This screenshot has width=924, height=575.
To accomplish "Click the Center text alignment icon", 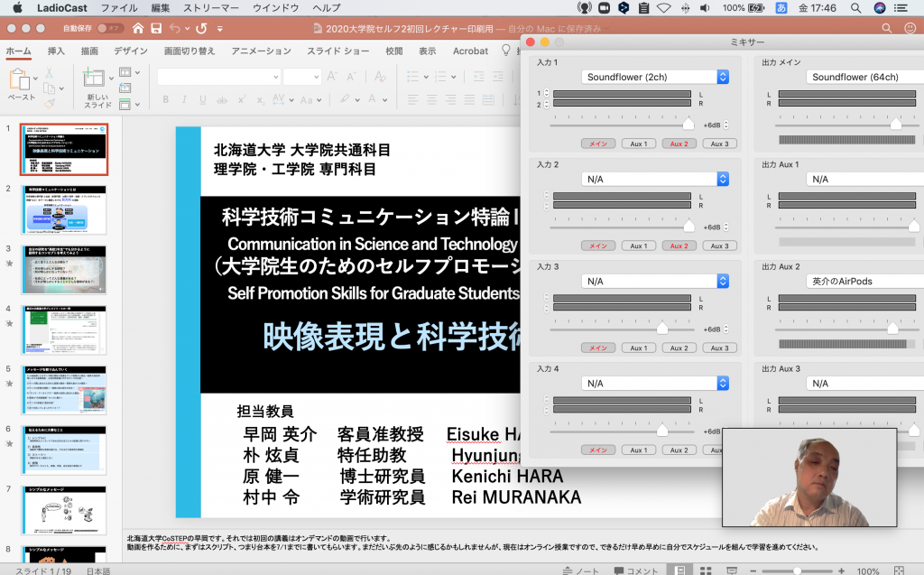I will [x=431, y=99].
